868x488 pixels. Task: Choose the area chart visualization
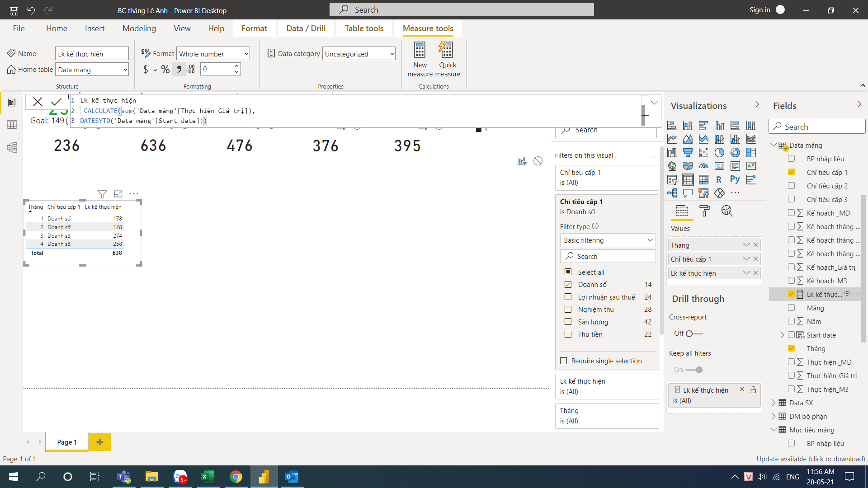click(688, 139)
